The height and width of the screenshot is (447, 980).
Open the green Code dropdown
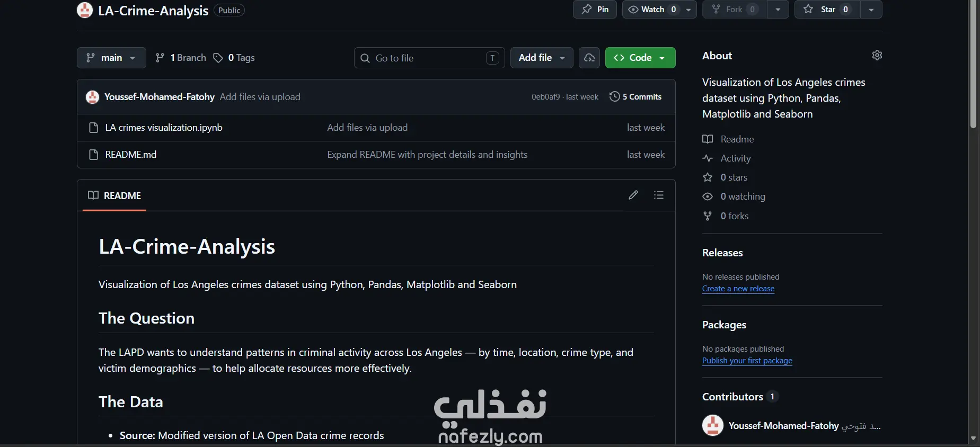(x=640, y=58)
